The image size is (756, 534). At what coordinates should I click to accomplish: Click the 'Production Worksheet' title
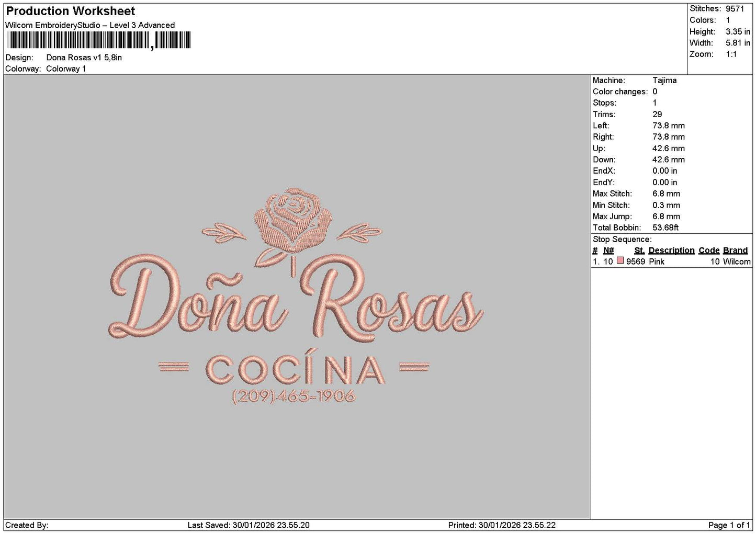coord(71,11)
